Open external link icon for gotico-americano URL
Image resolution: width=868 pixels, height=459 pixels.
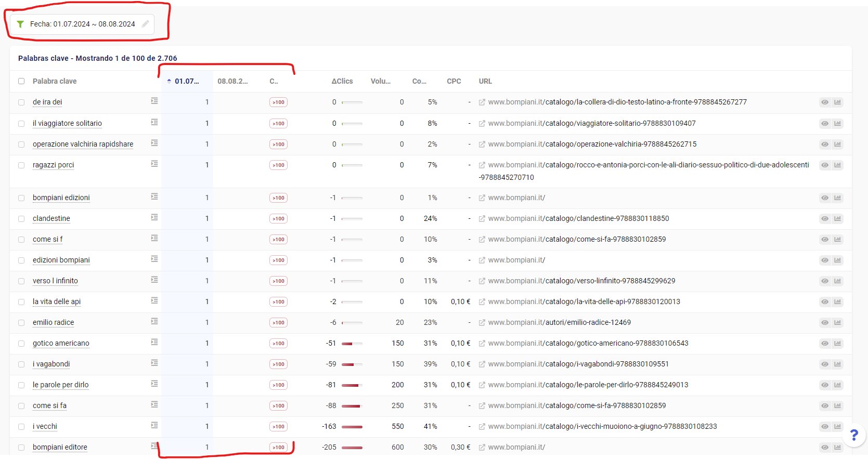point(482,343)
